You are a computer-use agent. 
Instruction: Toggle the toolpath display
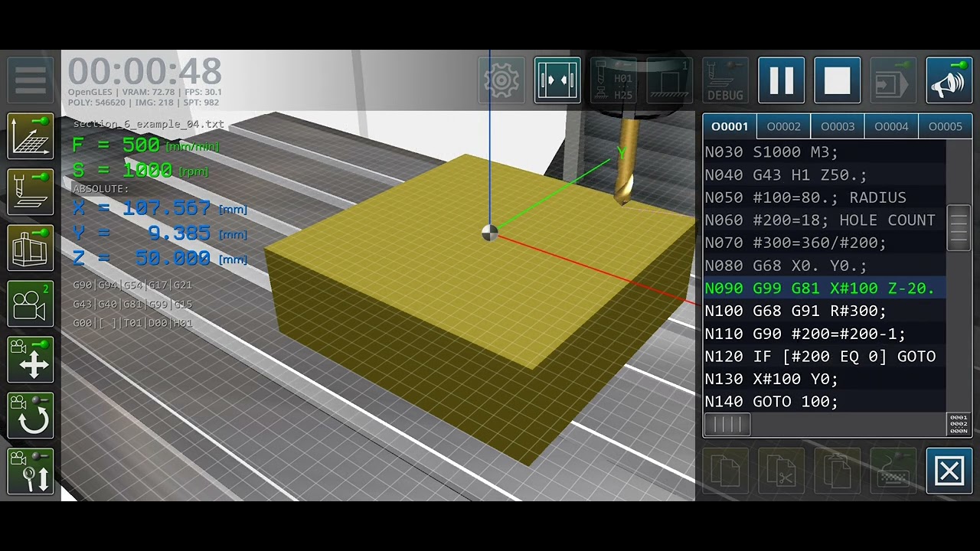coord(31,192)
